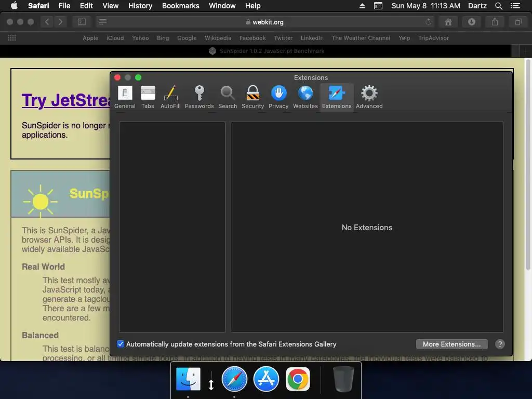Open the Wikipedia bookmark

click(x=218, y=38)
